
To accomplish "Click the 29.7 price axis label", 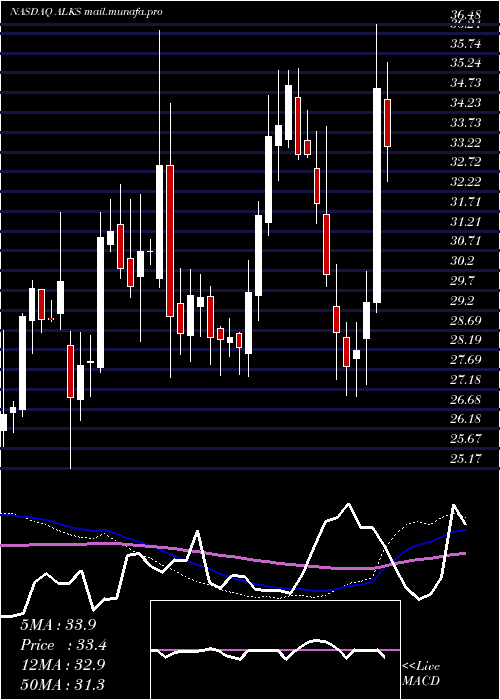I will tap(462, 281).
